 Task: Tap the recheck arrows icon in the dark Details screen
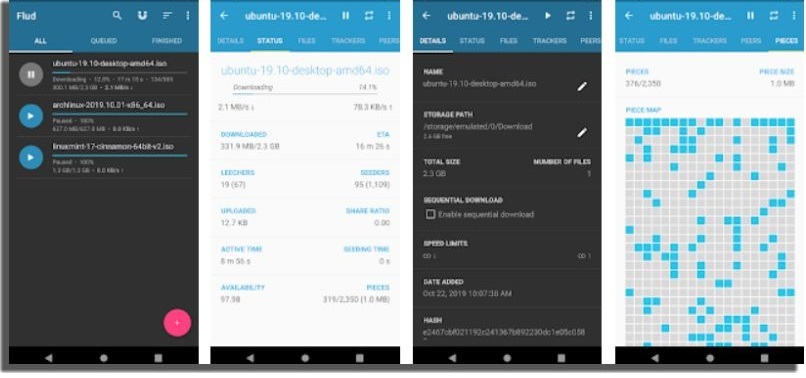click(x=571, y=16)
